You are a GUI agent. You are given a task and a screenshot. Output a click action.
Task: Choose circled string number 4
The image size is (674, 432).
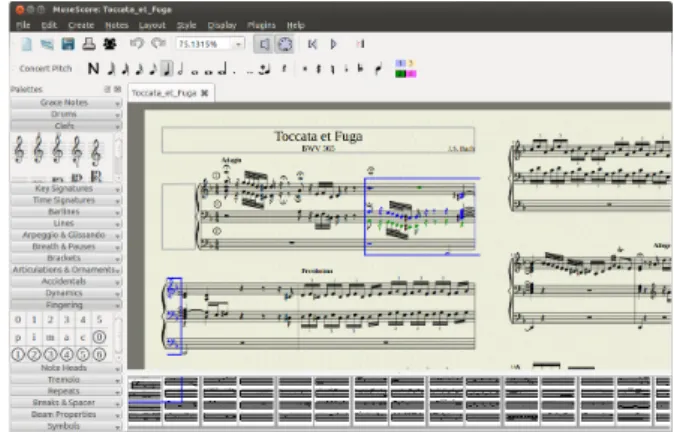pos(67,355)
